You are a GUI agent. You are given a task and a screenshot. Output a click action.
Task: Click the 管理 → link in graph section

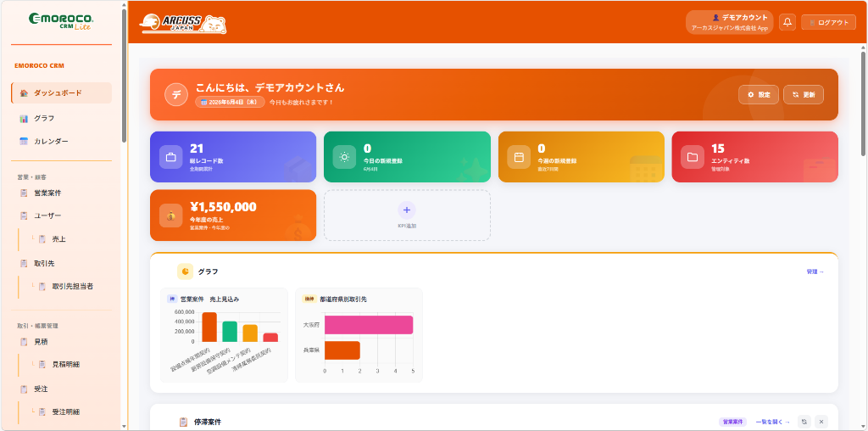tap(815, 272)
